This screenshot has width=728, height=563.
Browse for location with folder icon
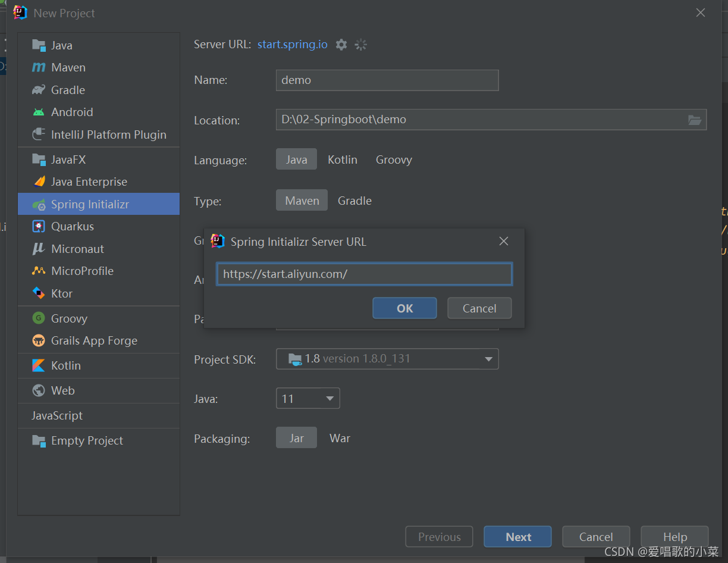(x=695, y=120)
